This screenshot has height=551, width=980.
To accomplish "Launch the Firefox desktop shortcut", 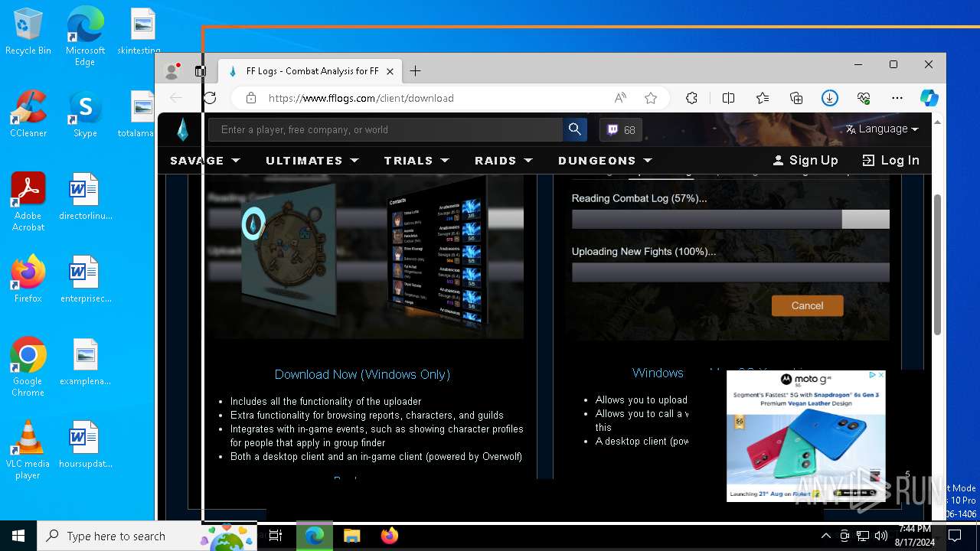I will pyautogui.click(x=28, y=279).
